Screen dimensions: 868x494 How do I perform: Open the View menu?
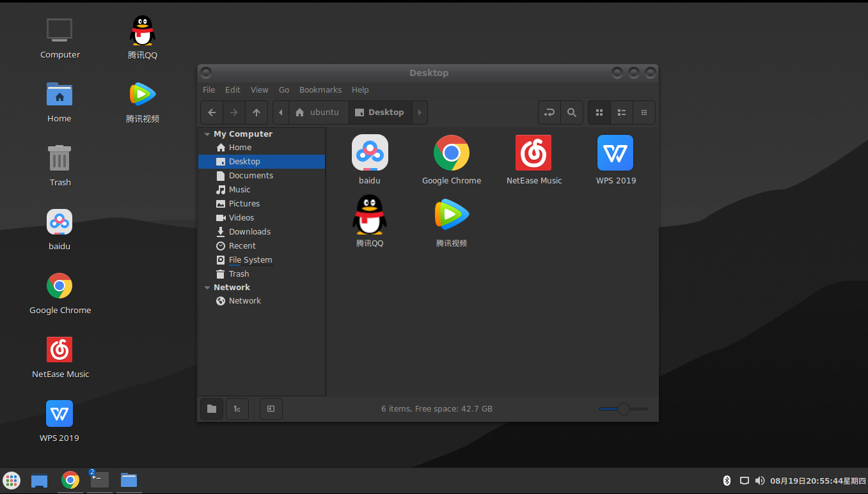click(260, 90)
